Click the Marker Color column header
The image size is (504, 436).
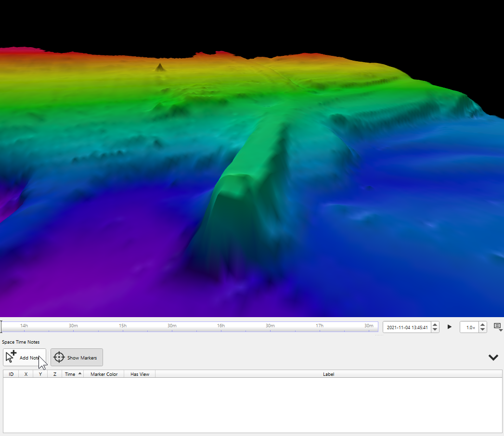(x=104, y=374)
